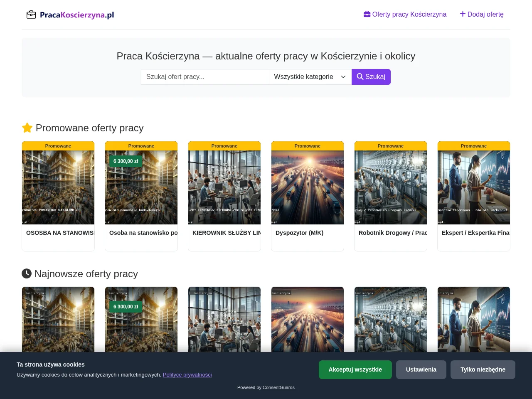Open cookie Ustawienia button

click(x=421, y=369)
